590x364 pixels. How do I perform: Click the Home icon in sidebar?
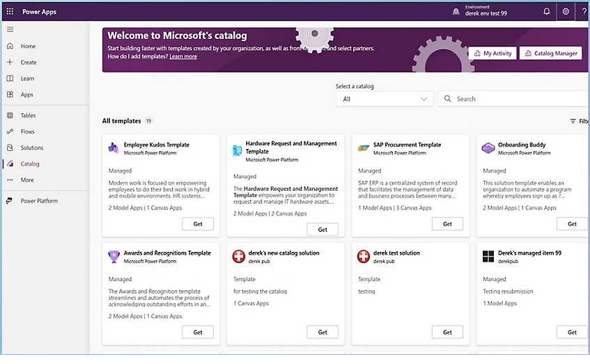pyautogui.click(x=10, y=46)
